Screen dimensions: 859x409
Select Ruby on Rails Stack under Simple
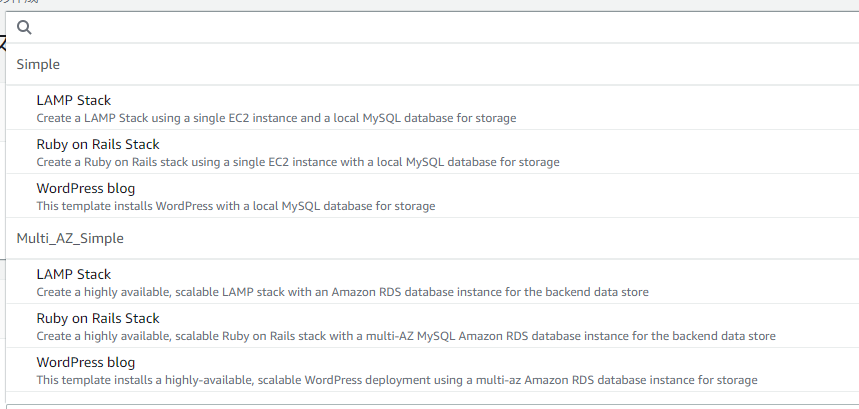[x=97, y=144]
